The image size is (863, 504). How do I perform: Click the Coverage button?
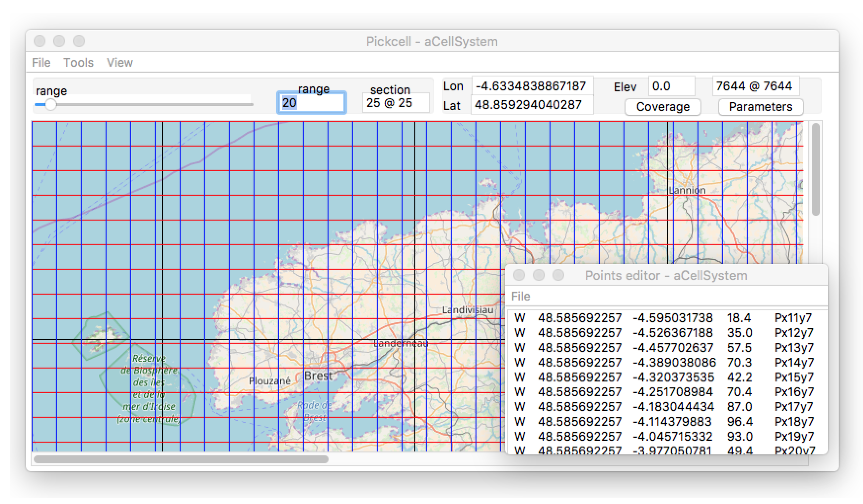click(x=663, y=107)
